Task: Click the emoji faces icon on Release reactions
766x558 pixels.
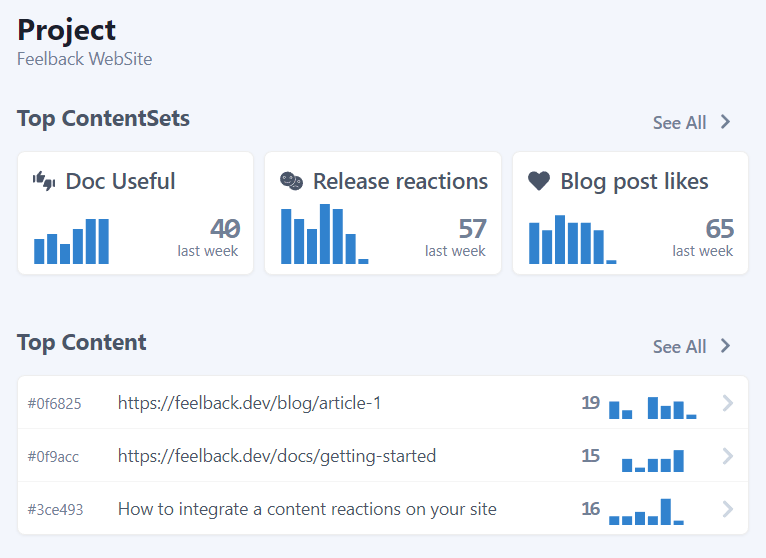Action: (291, 181)
